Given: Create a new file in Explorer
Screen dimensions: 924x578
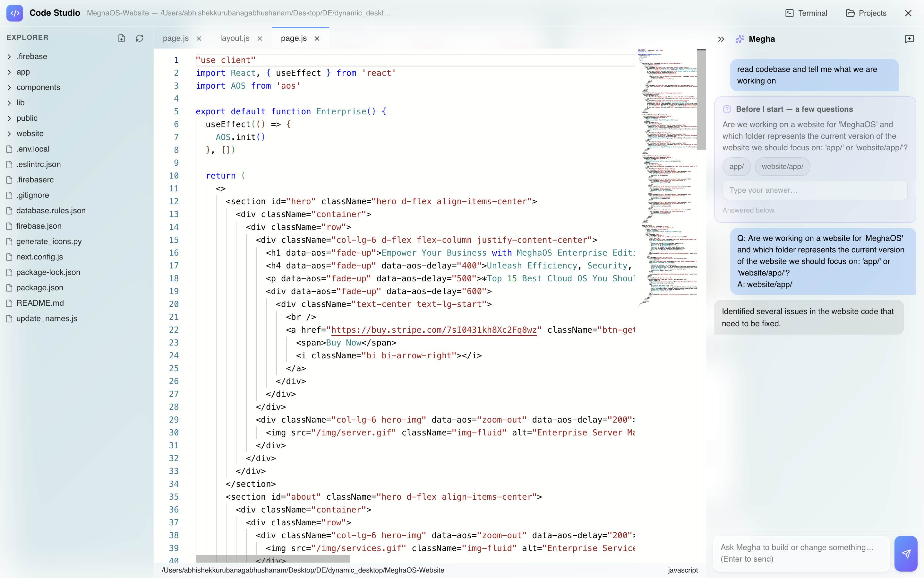Looking at the screenshot, I should [121, 38].
